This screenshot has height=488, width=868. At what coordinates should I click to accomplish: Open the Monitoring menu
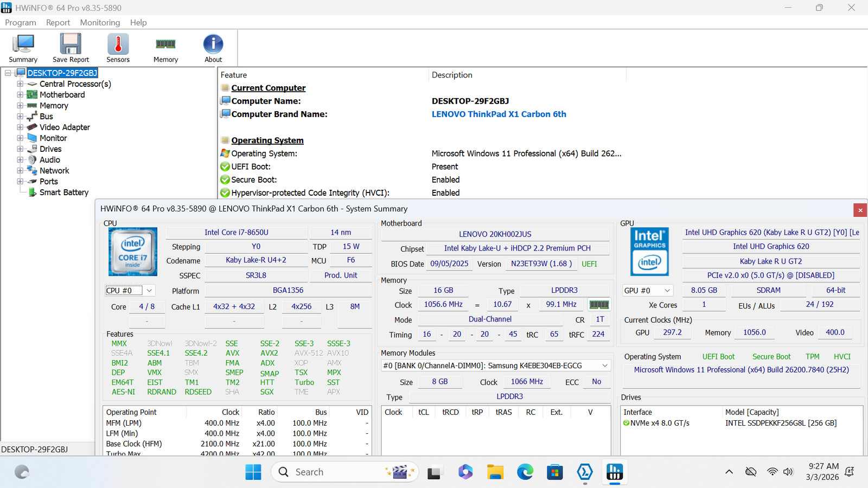coord(100,22)
